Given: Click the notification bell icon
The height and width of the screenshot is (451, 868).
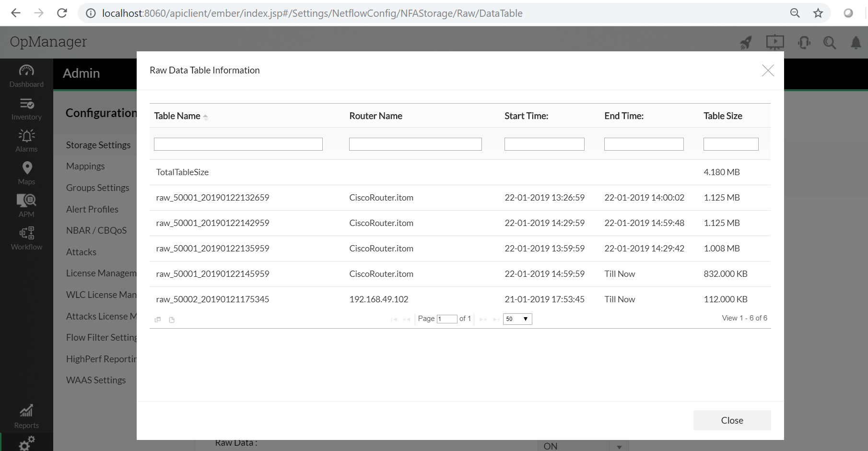Looking at the screenshot, I should click(856, 43).
